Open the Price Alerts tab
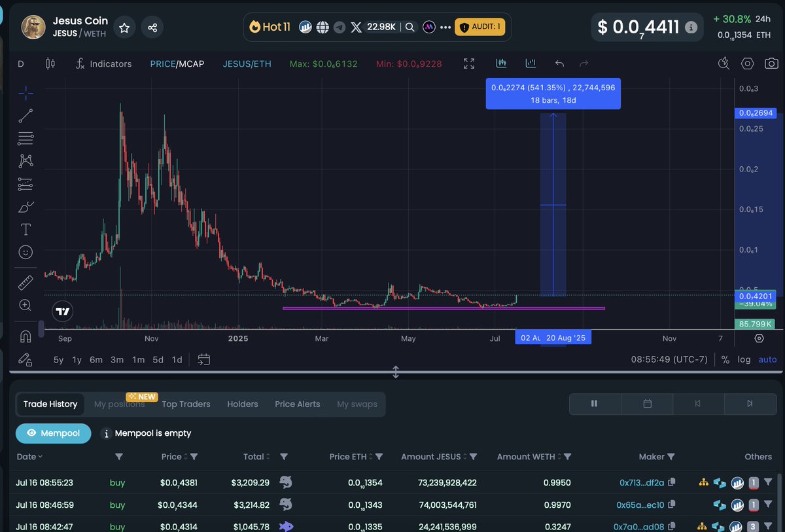 click(298, 404)
